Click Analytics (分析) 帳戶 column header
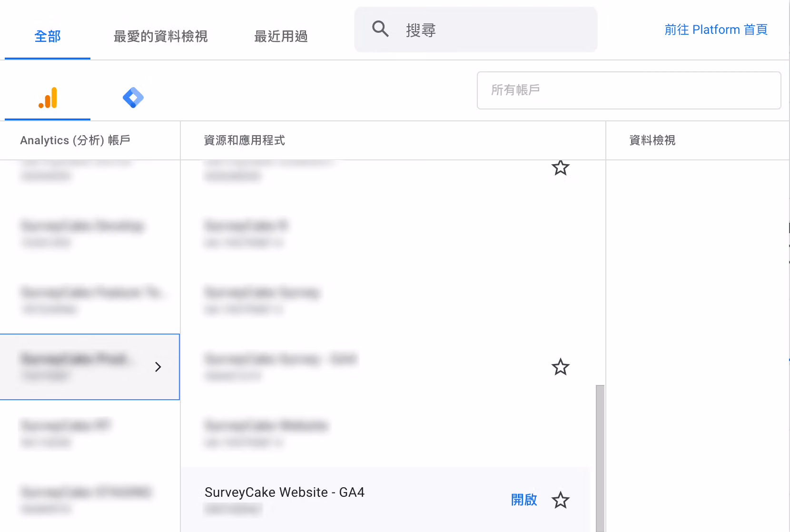The image size is (790, 532). (x=75, y=140)
